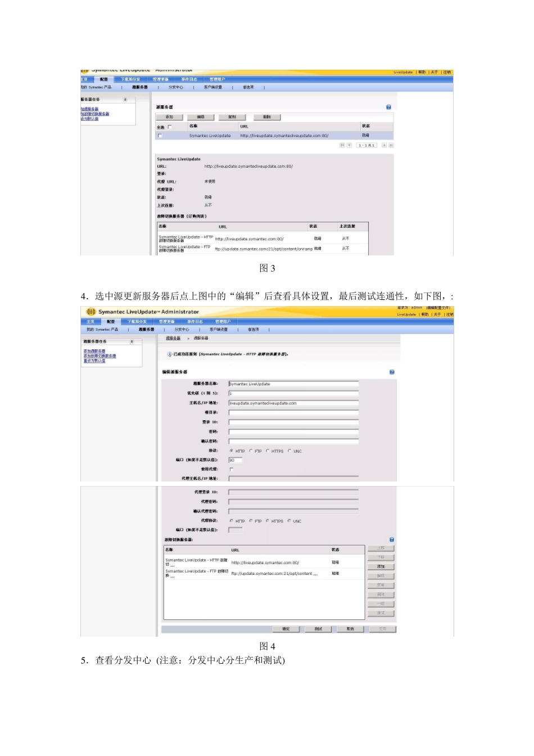This screenshot has width=534, height=756.
Task: Open the 主页 tab in Figure 4
Action: (90, 322)
